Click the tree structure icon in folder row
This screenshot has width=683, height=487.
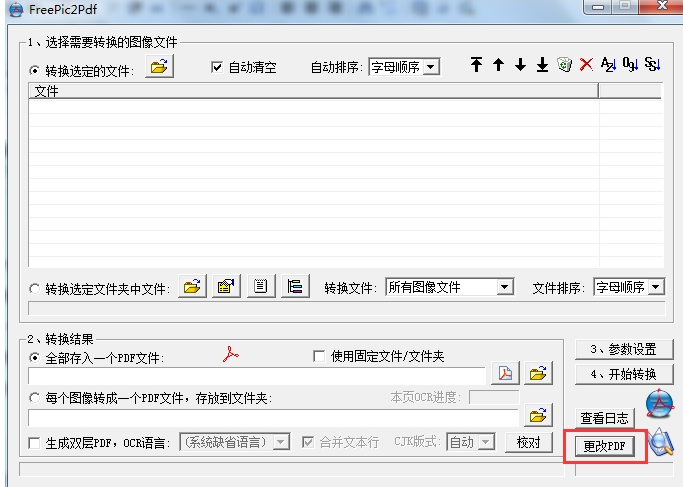tap(295, 286)
